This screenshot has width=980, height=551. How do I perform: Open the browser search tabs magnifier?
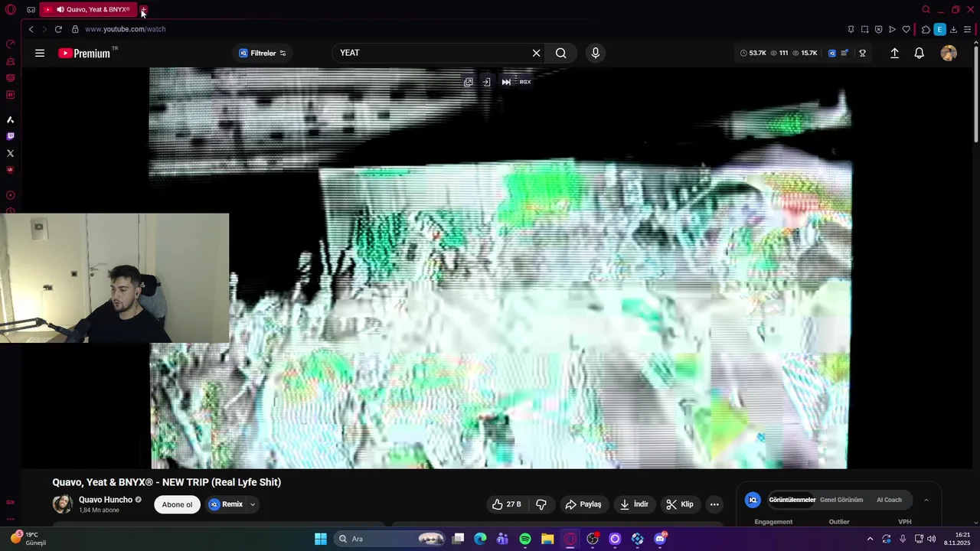coord(926,10)
